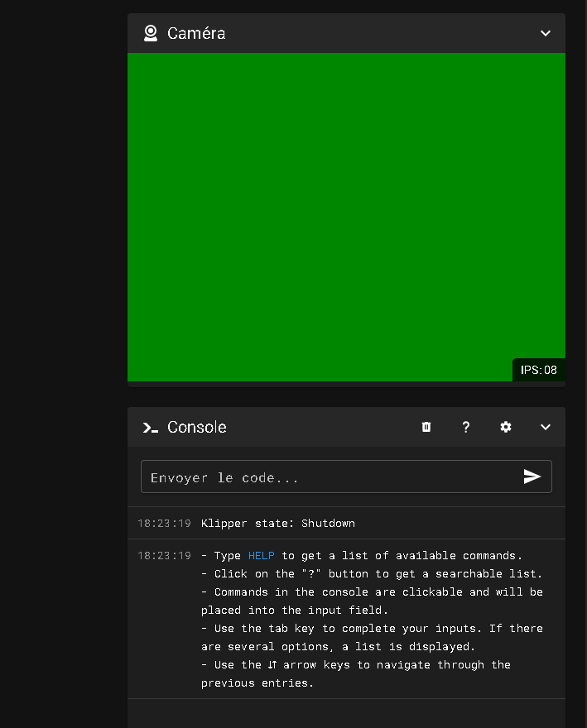This screenshot has height=728, width=587.
Task: Clear console with the trash icon
Action: tap(426, 427)
